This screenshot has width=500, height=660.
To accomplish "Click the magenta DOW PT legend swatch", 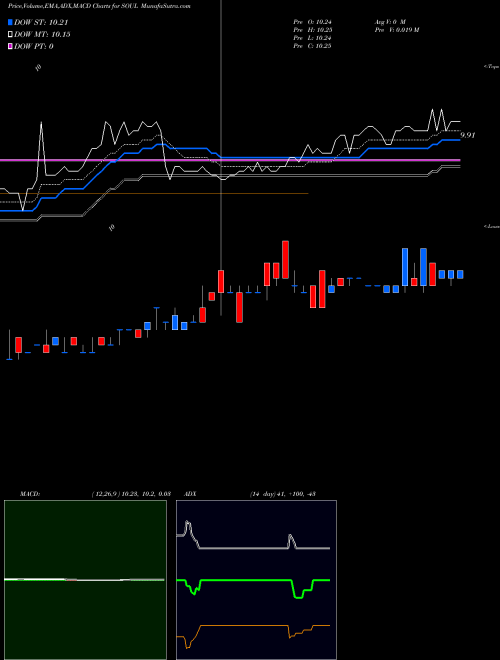I will click(x=11, y=46).
